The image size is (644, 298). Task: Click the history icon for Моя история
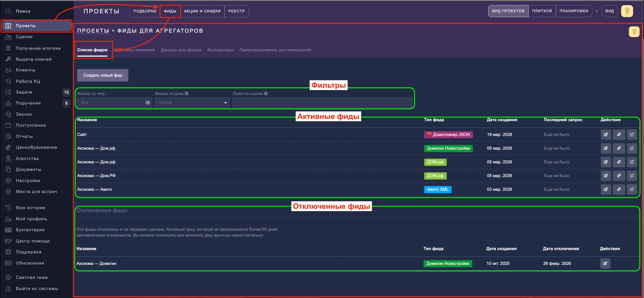click(x=8, y=208)
